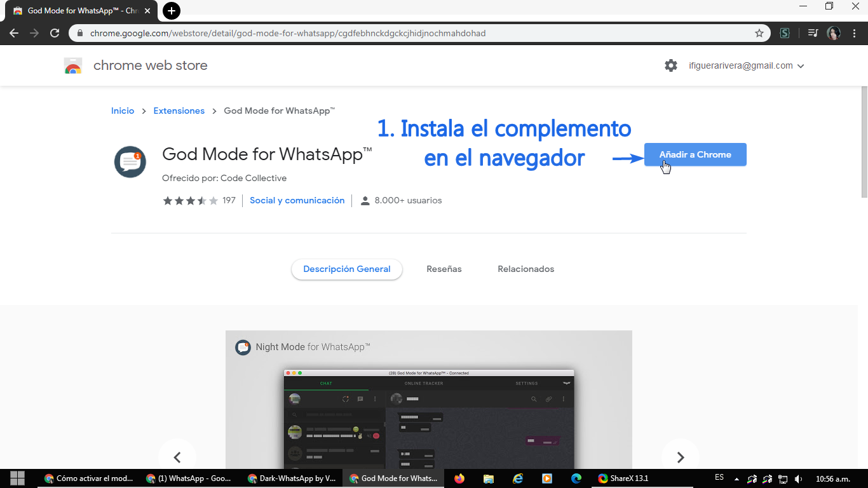This screenshot has width=868, height=488.
Task: Open the orange media player taskbar icon
Action: click(547, 478)
